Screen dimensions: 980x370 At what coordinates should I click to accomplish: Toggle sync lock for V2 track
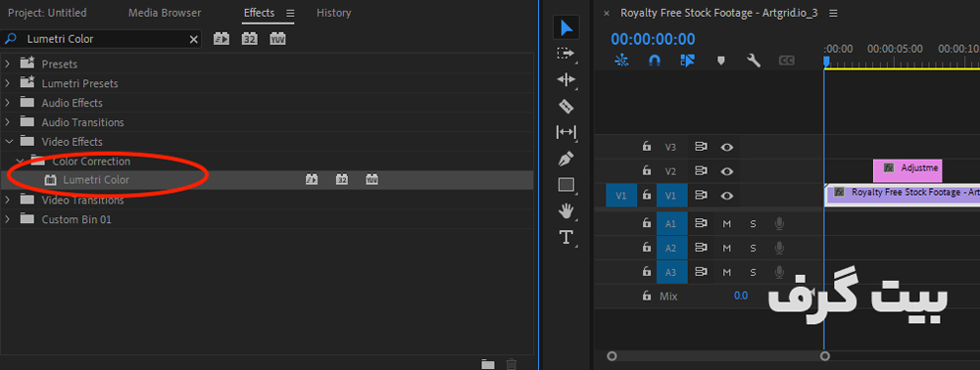701,171
